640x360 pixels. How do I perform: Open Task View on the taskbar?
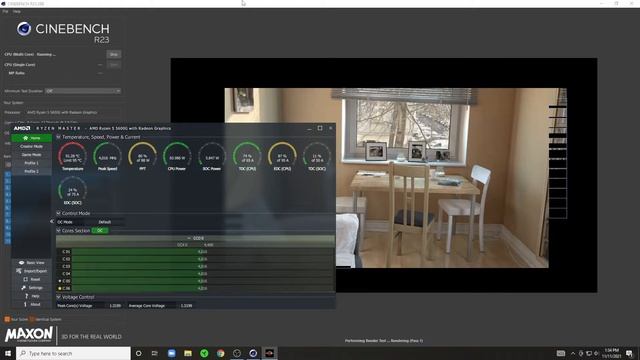(x=155, y=353)
